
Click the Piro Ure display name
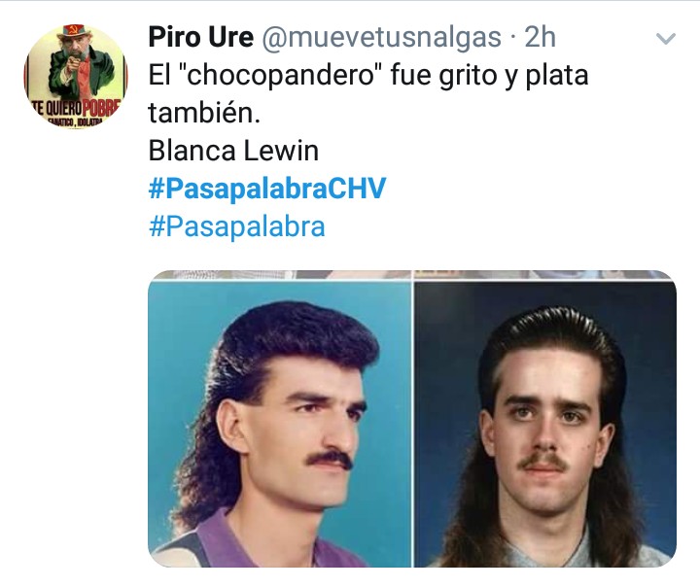point(201,37)
